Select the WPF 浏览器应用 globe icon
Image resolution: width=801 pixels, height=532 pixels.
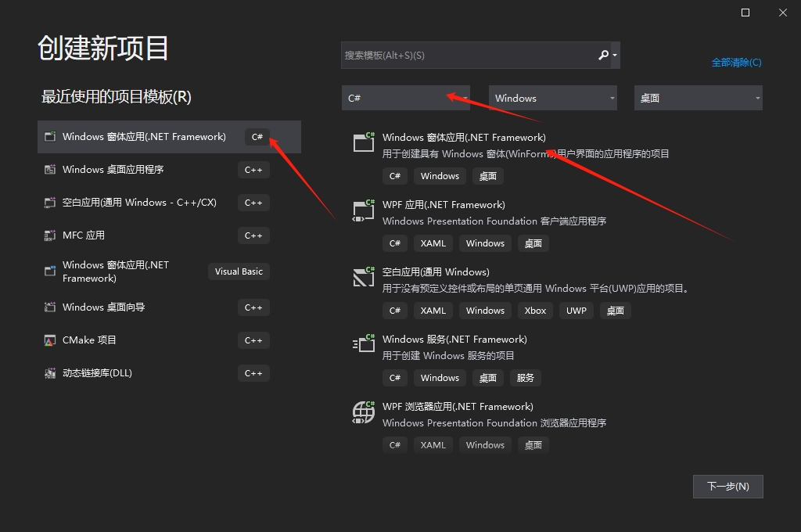click(364, 412)
